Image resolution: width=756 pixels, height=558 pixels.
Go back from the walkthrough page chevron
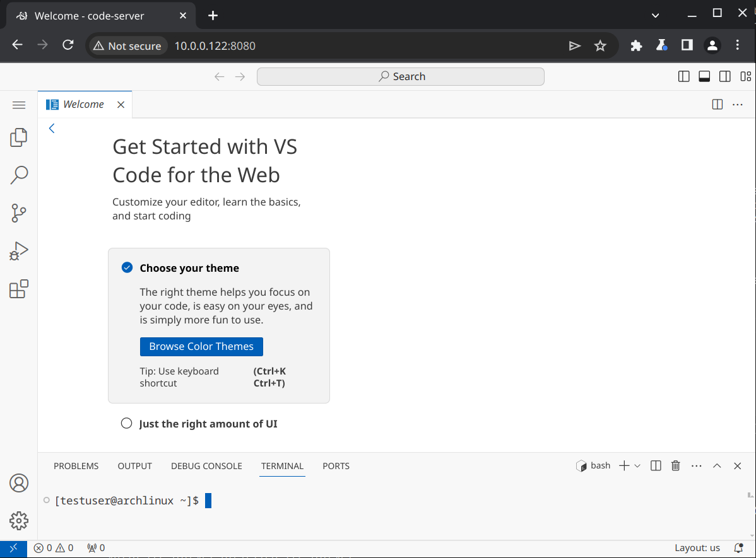tap(52, 128)
